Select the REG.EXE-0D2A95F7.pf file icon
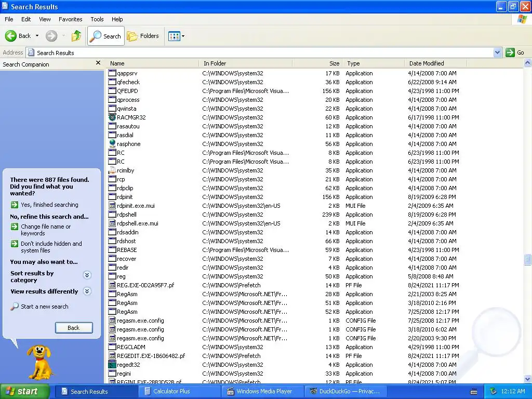532x399 pixels. 112,285
